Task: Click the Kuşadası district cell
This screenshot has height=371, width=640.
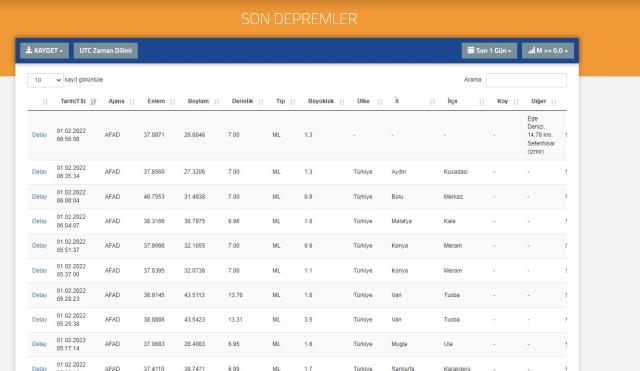Action: click(456, 172)
